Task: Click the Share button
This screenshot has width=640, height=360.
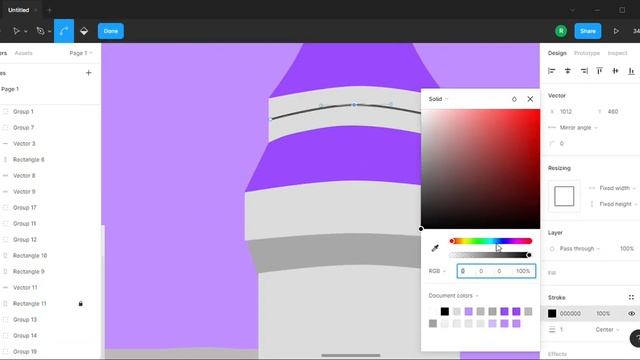Action: click(x=588, y=31)
